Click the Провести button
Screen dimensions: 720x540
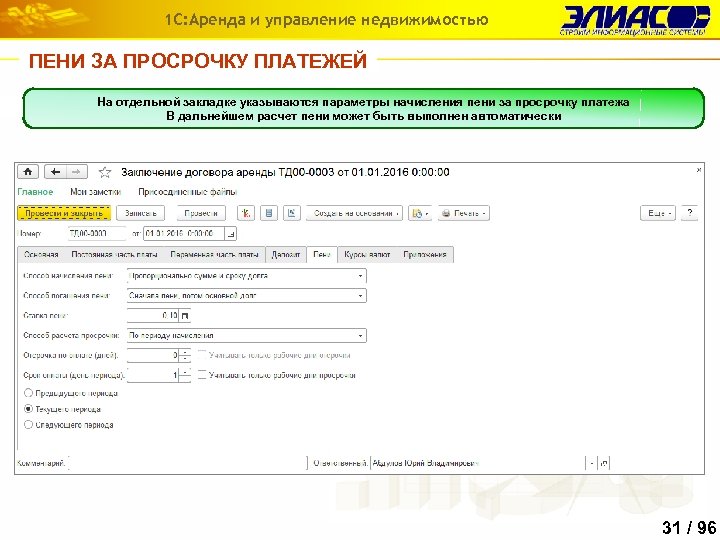coord(201,213)
